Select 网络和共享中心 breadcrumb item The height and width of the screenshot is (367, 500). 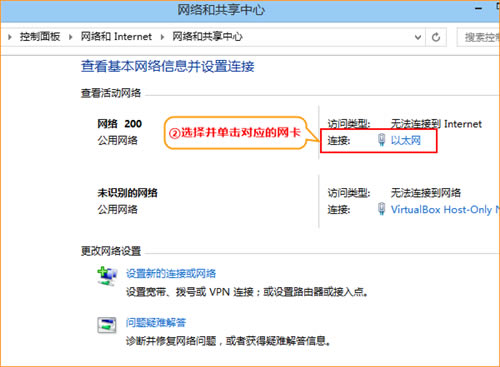tap(207, 36)
